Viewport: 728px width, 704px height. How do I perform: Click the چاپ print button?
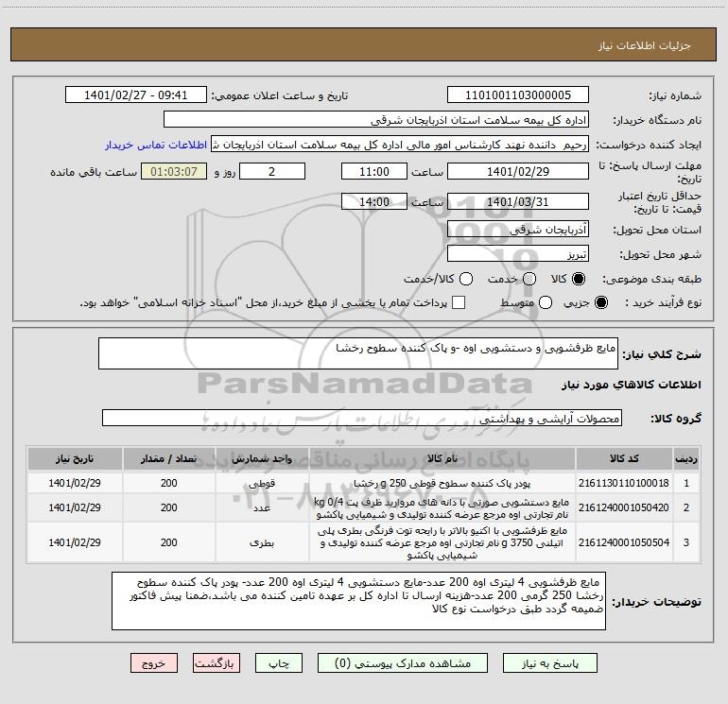pos(279,663)
